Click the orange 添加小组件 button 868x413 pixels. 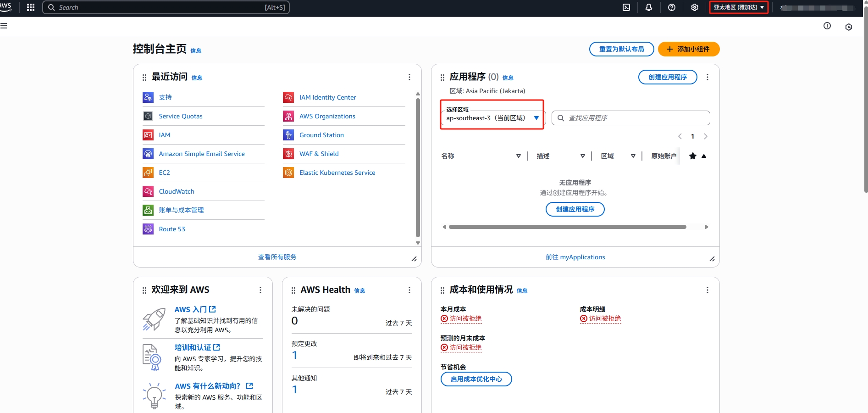point(689,49)
